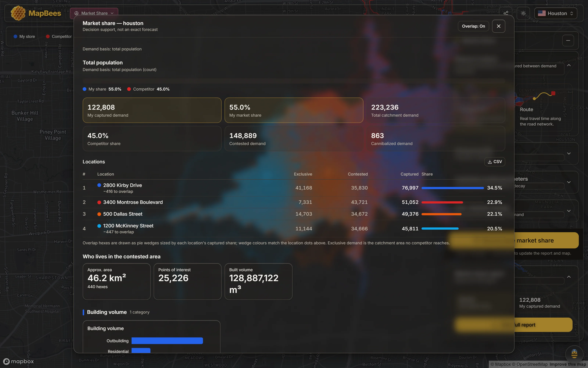
Task: Click the red dot beside 3400 Montrose Boulevard
Action: [99, 202]
